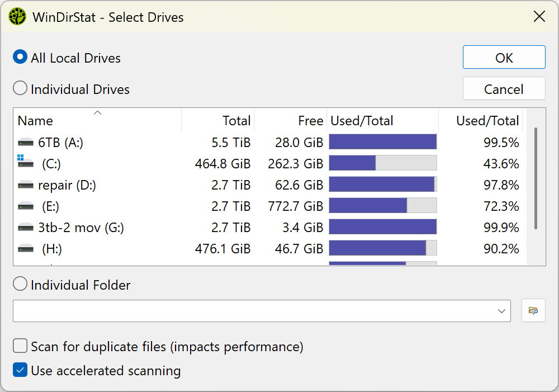Select the Individual Drives radio button
The height and width of the screenshot is (392, 559).
coord(20,88)
